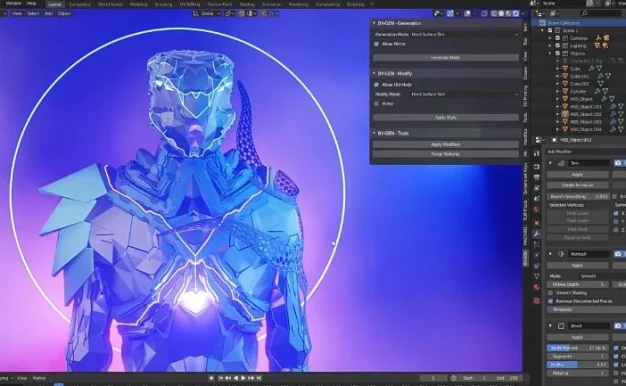626x386 pixels.
Task: Switch viewport to wireframe shading mode
Action: (x=494, y=13)
